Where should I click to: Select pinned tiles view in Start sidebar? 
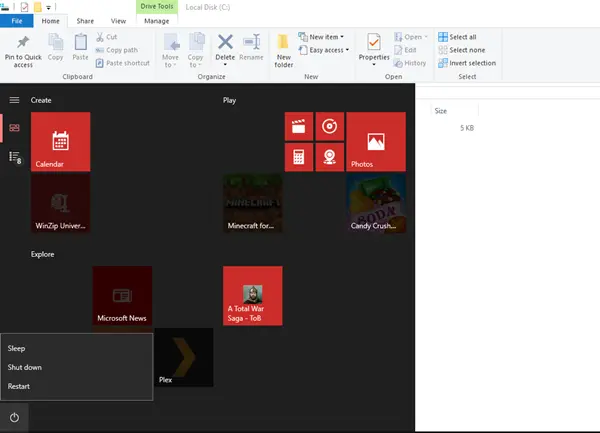[x=14, y=128]
